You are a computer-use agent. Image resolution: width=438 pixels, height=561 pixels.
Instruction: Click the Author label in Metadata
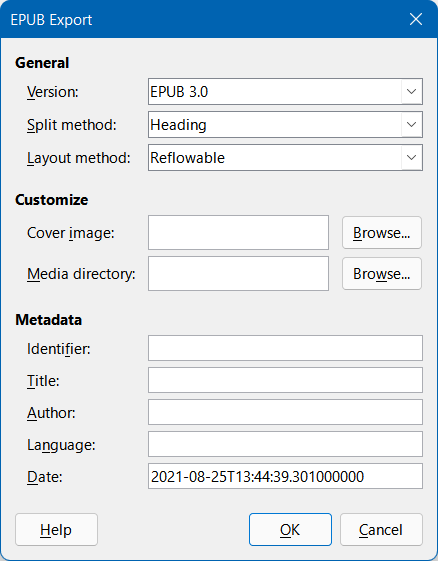tap(51, 413)
